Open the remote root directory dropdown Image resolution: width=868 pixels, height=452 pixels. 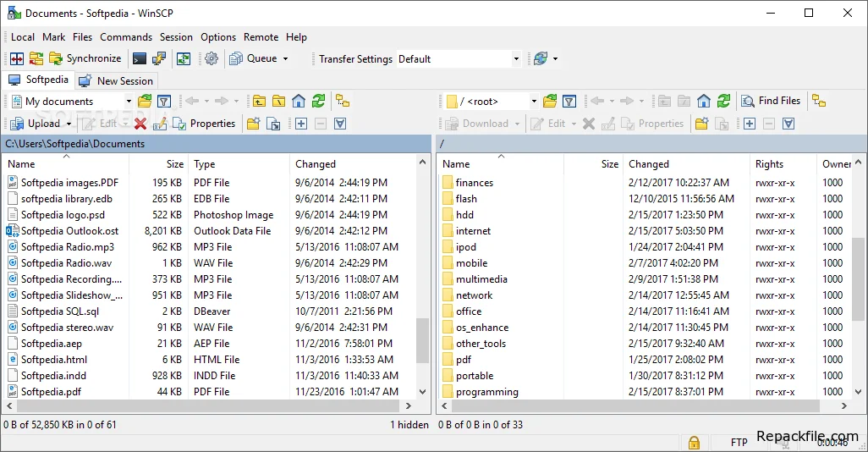(x=492, y=102)
